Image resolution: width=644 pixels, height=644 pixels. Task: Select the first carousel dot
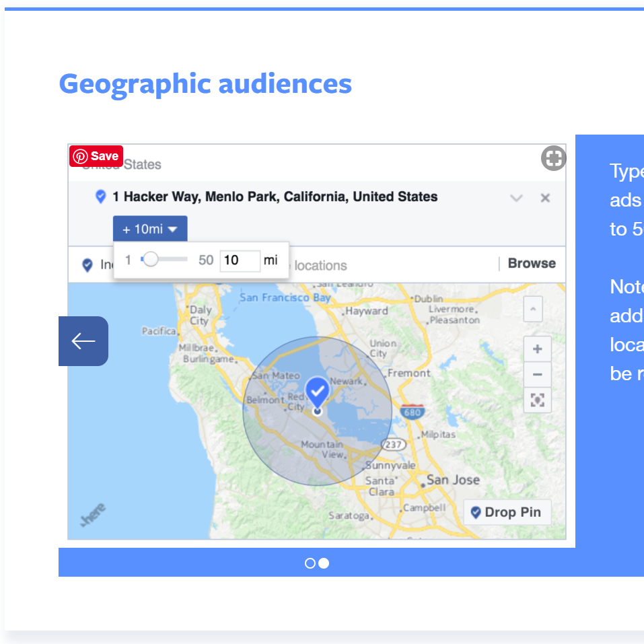click(310, 563)
